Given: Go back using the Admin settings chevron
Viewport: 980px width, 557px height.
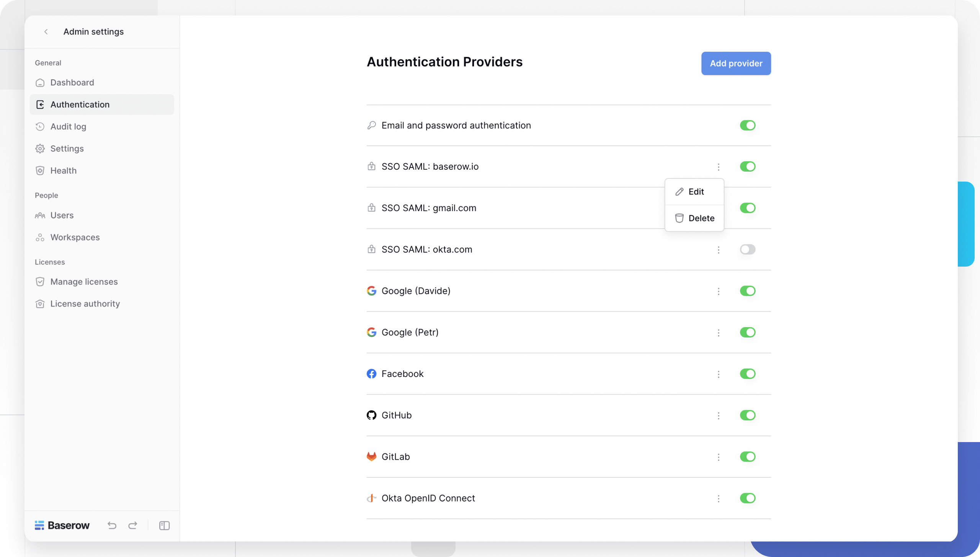Looking at the screenshot, I should [46, 32].
